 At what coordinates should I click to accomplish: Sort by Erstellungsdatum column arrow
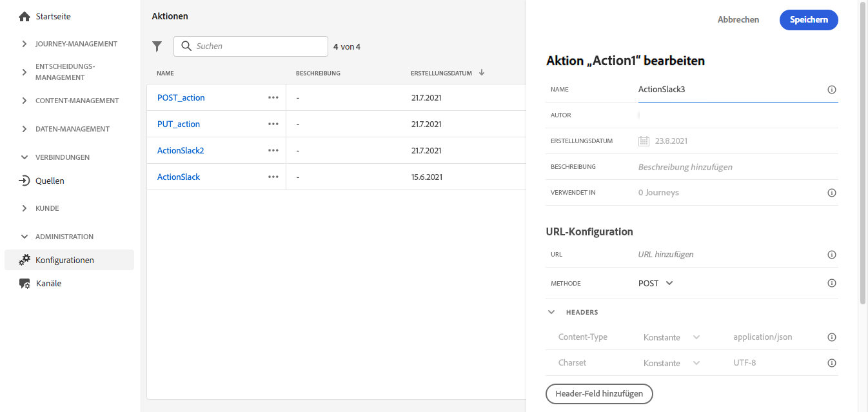coord(482,73)
